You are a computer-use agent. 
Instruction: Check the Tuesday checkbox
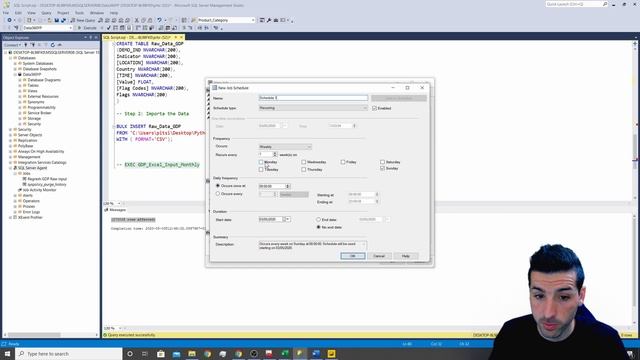(261, 169)
